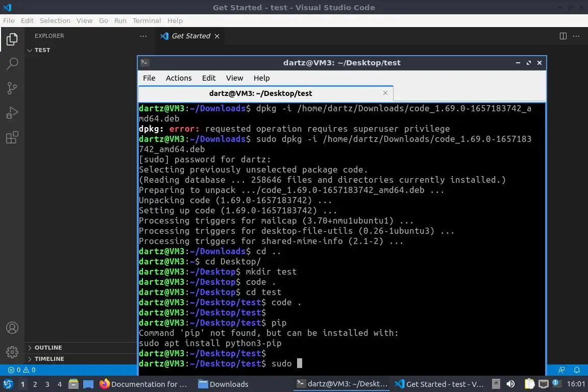588x392 pixels.
Task: Open the Accounts menu icon
Action: (12, 328)
